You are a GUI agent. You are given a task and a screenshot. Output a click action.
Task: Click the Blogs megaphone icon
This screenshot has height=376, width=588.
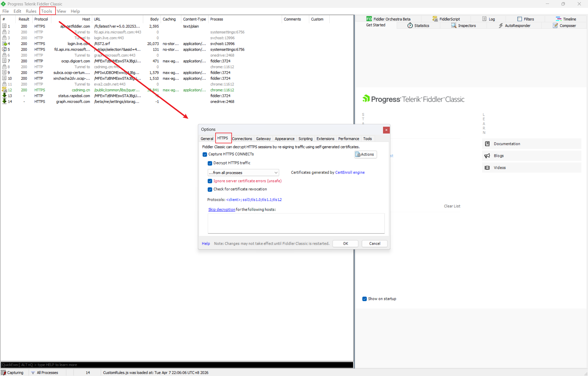pos(487,156)
